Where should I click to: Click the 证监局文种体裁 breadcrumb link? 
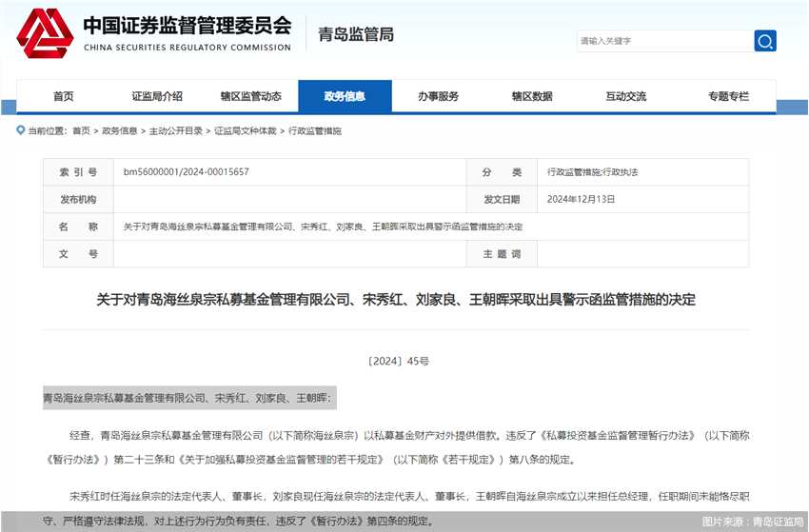(246, 131)
